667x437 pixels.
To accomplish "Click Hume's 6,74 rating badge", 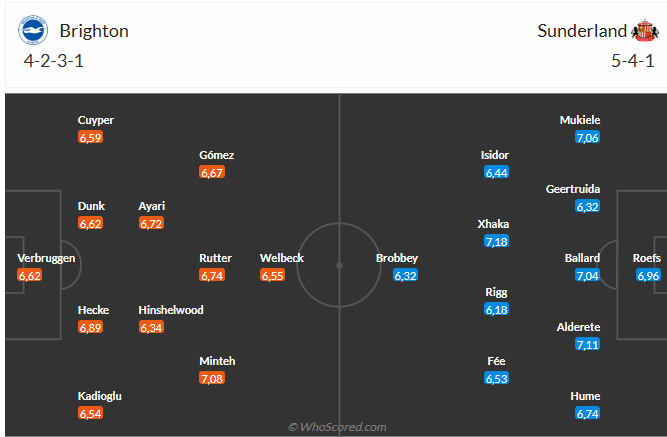I will (x=587, y=414).
